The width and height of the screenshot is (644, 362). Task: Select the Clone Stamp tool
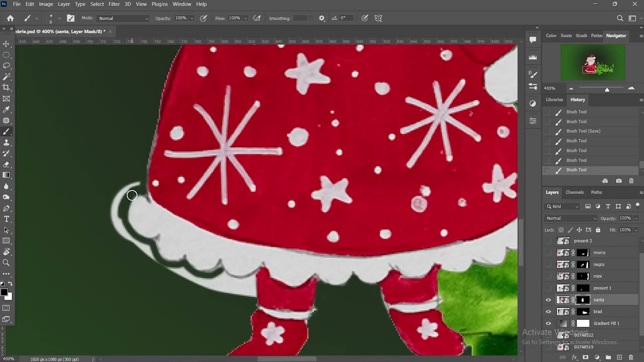pos(7,143)
